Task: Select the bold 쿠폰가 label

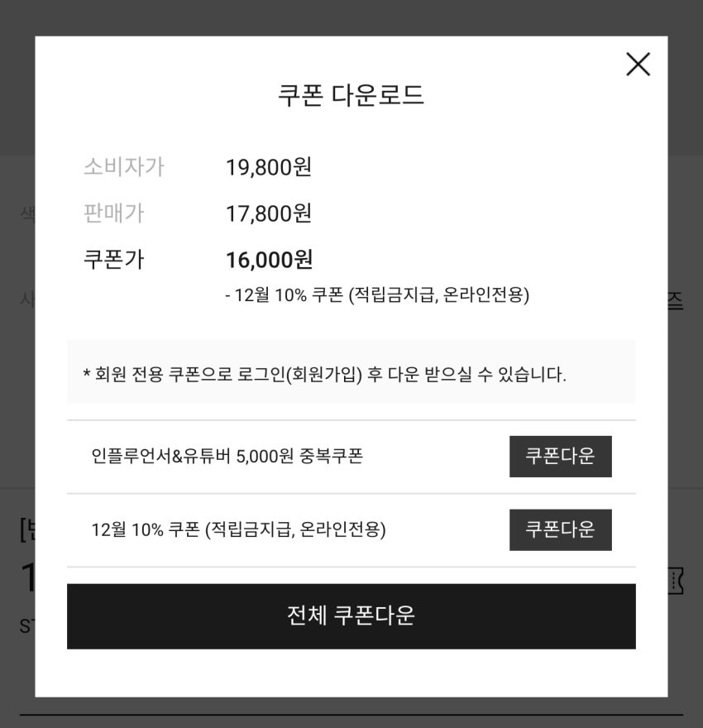Action: pos(113,260)
